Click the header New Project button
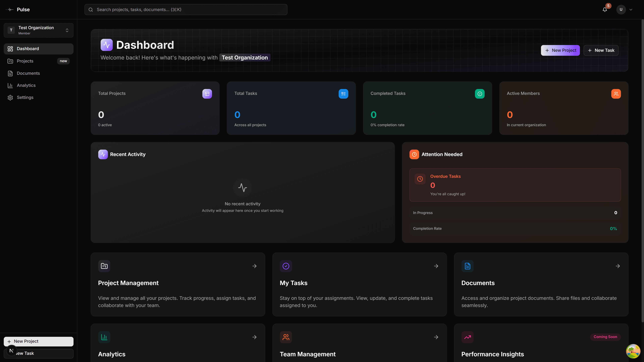 560,50
